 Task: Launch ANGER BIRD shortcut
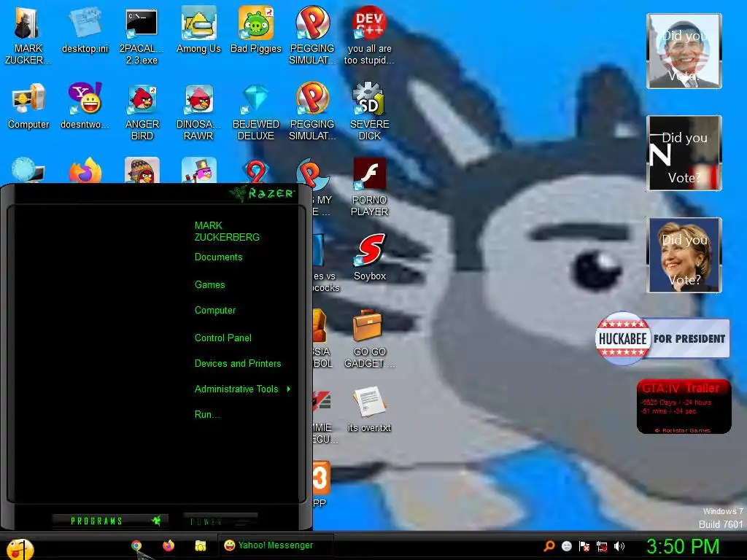click(x=142, y=112)
